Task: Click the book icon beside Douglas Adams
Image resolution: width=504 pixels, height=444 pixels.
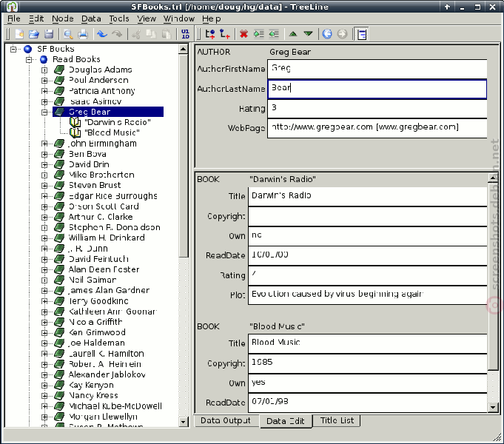Action: click(x=59, y=70)
